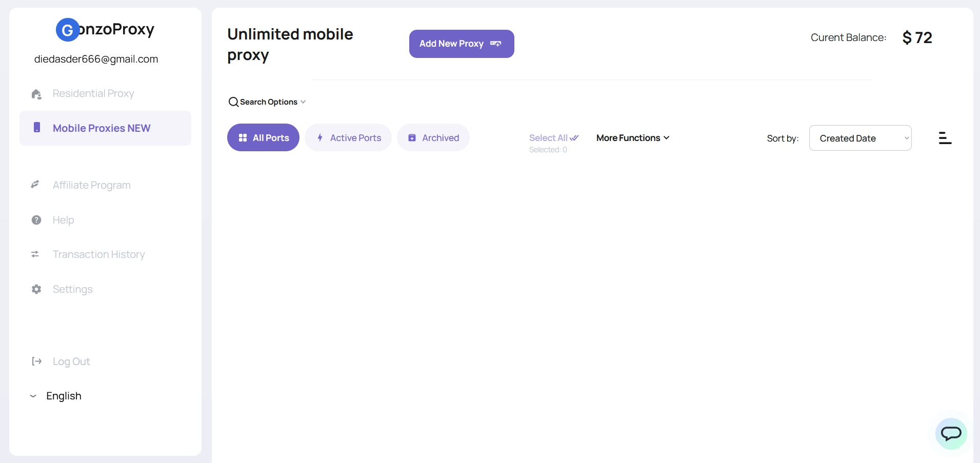Click the Affiliate Program handshake icon
This screenshot has width=980, height=463.
pyautogui.click(x=35, y=185)
